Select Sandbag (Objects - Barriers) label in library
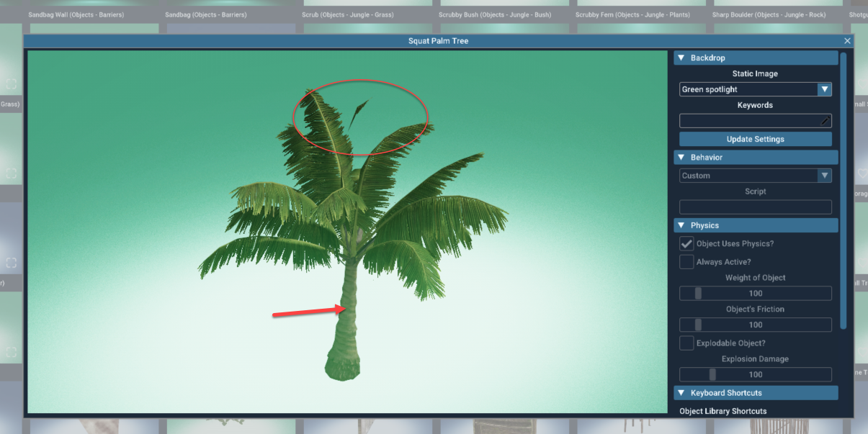 coord(206,14)
